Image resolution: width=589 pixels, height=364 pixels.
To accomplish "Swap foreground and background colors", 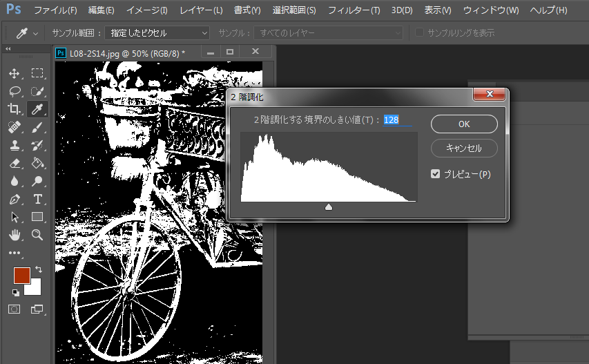I will tap(38, 269).
